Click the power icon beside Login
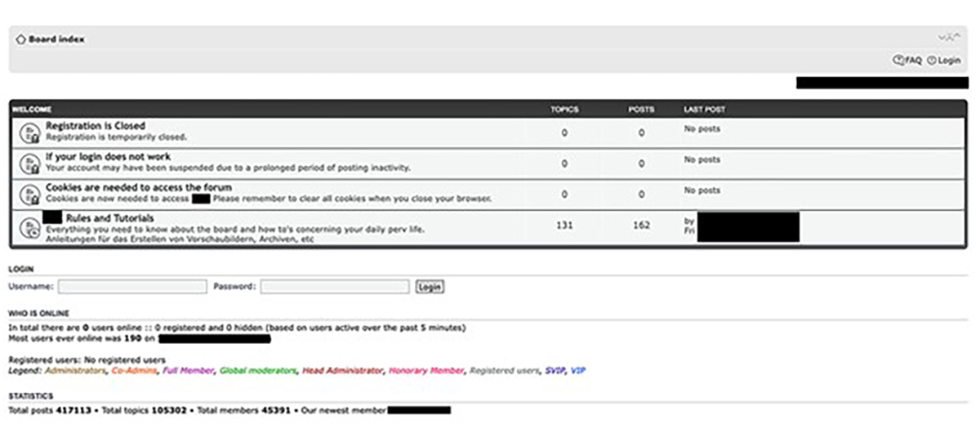Screen dimensions: 980x425 point(932,60)
